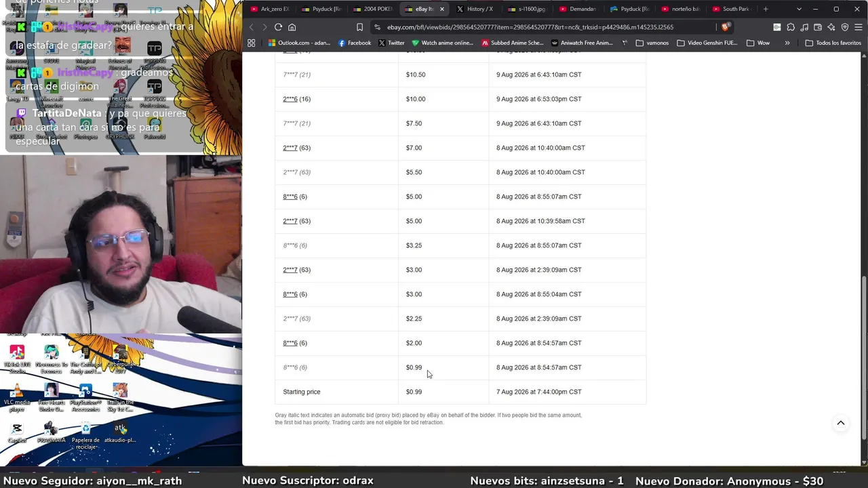Image resolution: width=868 pixels, height=488 pixels.
Task: Open atkaudio-pl... desktop icon
Action: (x=120, y=432)
